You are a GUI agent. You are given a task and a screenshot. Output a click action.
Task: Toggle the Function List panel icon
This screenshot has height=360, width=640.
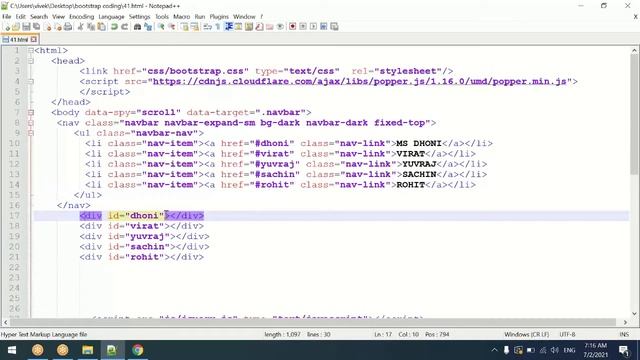pyautogui.click(x=259, y=27)
